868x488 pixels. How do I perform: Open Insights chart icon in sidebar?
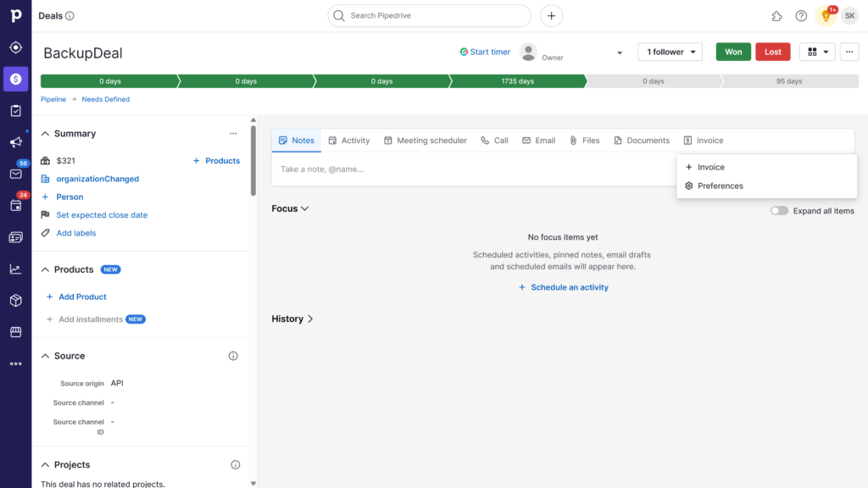pos(15,269)
